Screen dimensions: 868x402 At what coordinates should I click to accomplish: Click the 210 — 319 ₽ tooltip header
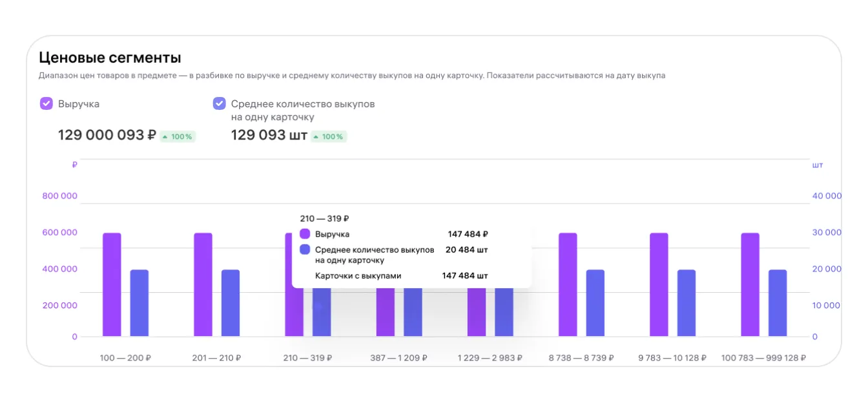[x=325, y=218]
